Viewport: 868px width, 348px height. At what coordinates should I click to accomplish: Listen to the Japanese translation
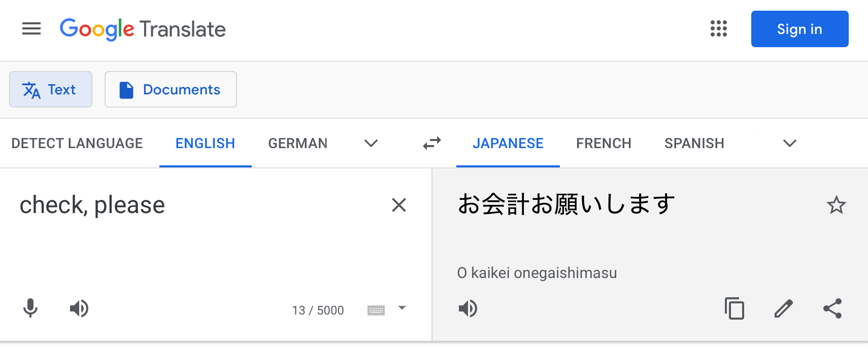point(468,308)
